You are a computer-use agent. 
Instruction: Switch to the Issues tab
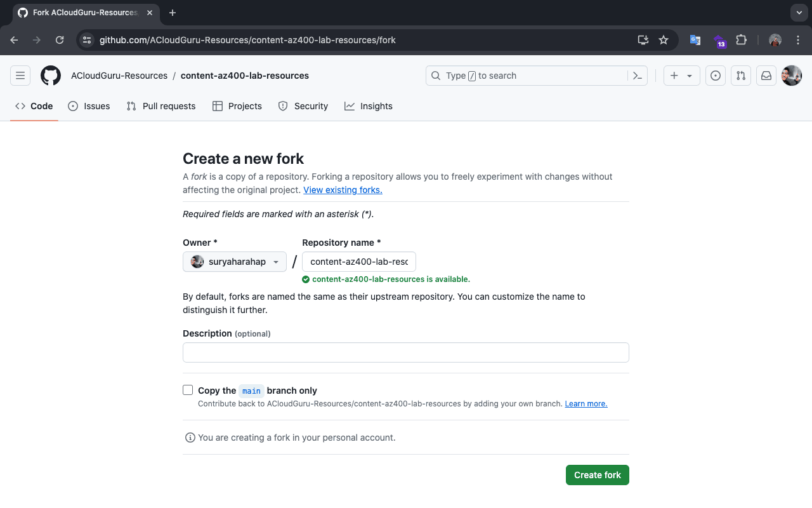pyautogui.click(x=89, y=106)
